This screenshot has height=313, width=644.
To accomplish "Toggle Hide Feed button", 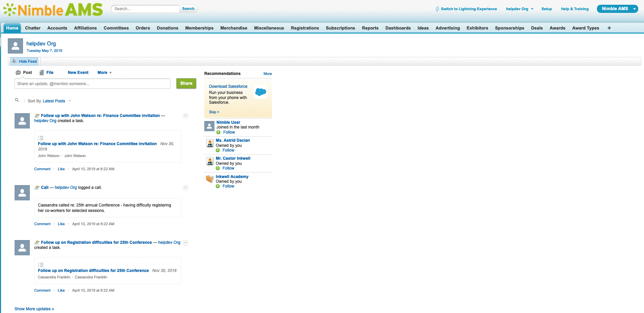I will coord(24,61).
